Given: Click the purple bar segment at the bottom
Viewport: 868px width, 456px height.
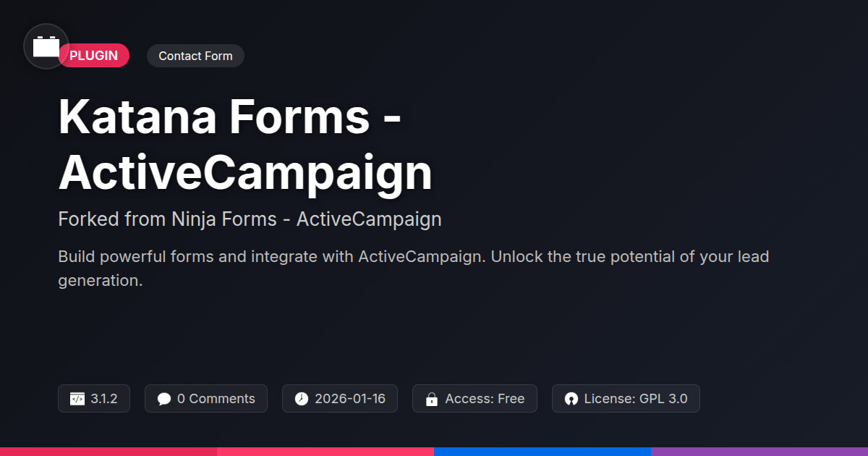Looking at the screenshot, I should (x=759, y=452).
